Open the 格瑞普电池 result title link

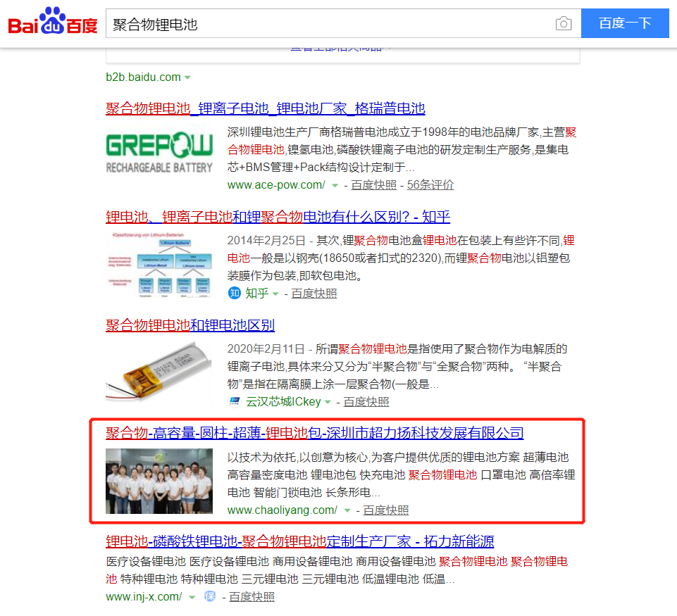click(x=265, y=108)
